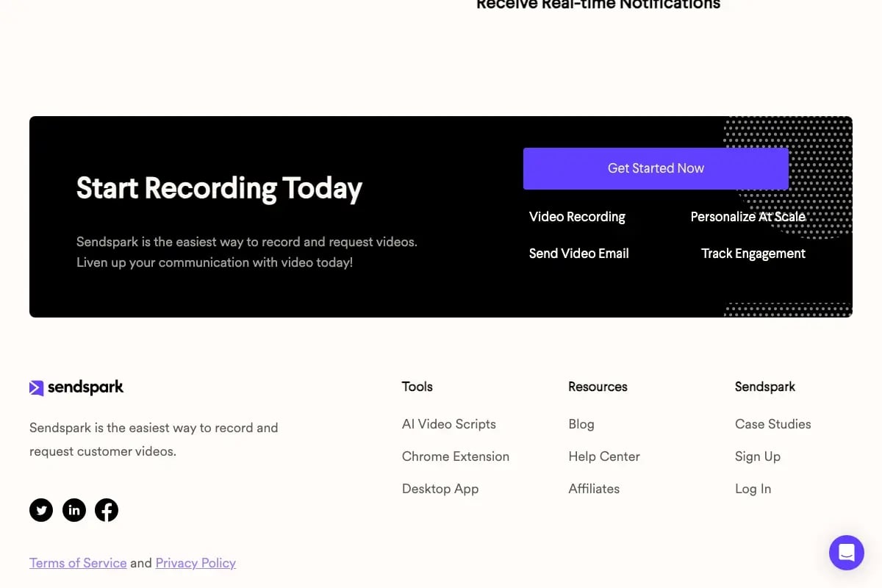The height and width of the screenshot is (588, 882).
Task: Click the Get Started Now button
Action: point(656,168)
